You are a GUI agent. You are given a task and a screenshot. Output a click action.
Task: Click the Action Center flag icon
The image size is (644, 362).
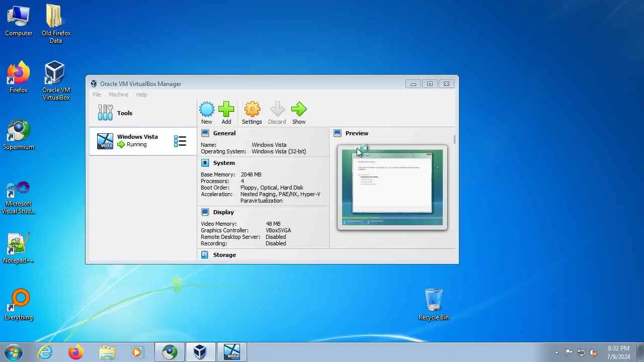click(x=569, y=352)
